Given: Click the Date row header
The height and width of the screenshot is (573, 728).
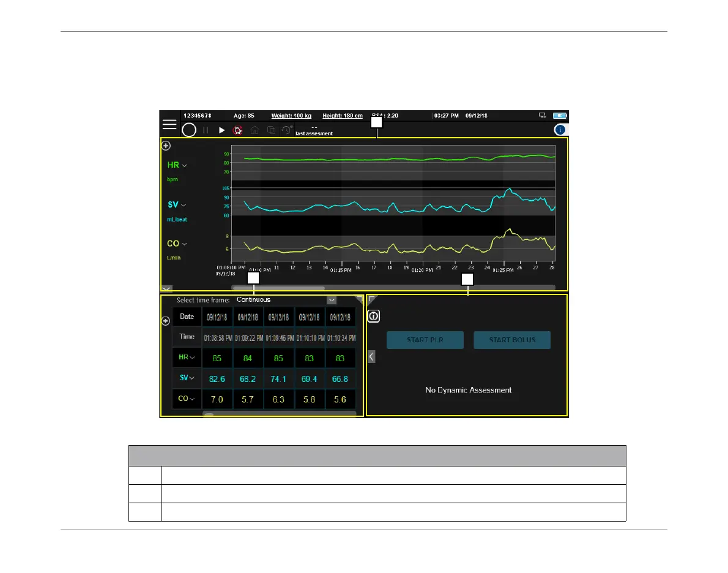Looking at the screenshot, I should click(187, 317).
